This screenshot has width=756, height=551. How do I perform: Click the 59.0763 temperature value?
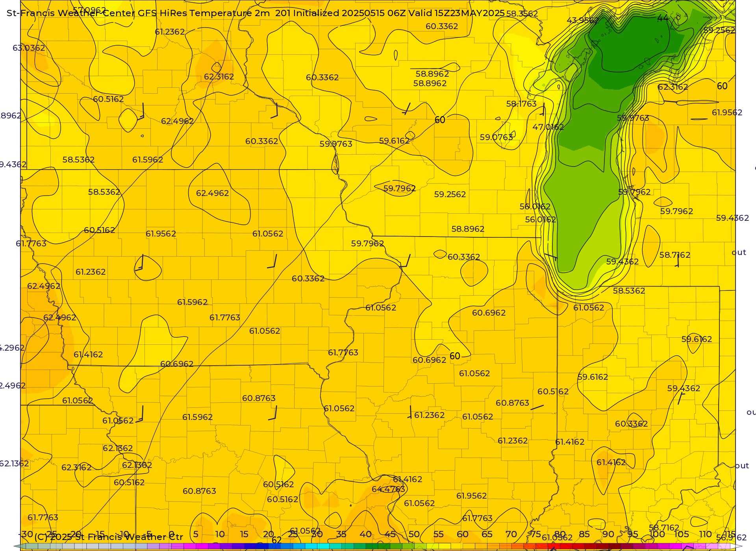tap(496, 137)
